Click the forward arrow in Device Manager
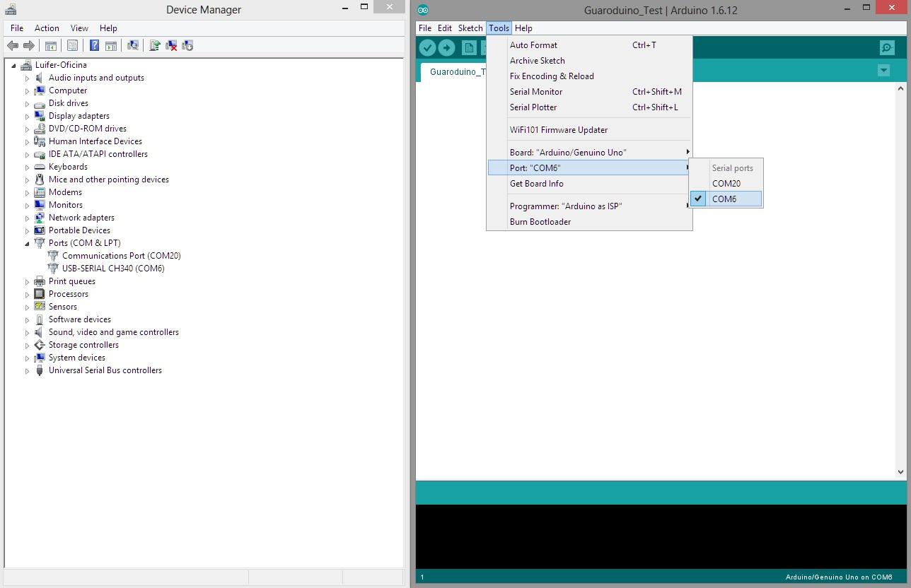911x588 pixels. (x=28, y=45)
